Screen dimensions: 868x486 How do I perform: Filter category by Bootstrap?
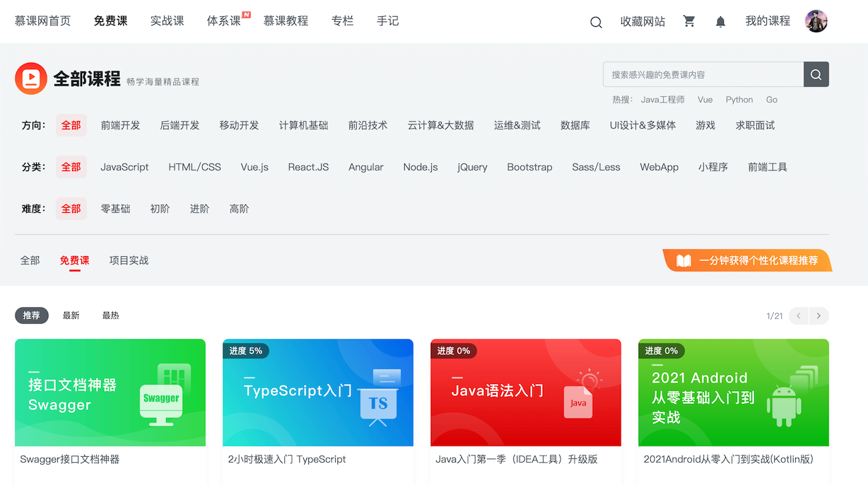(x=530, y=167)
